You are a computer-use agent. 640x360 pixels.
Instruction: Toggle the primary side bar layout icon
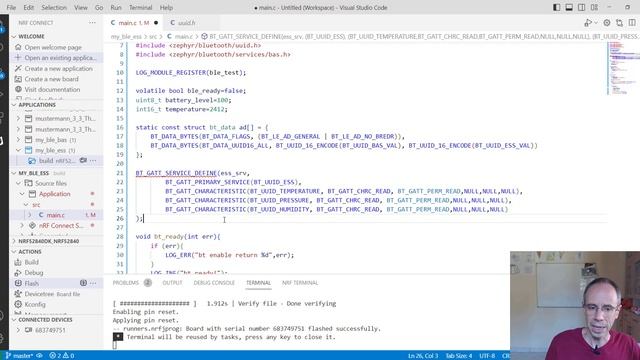(x=556, y=7)
